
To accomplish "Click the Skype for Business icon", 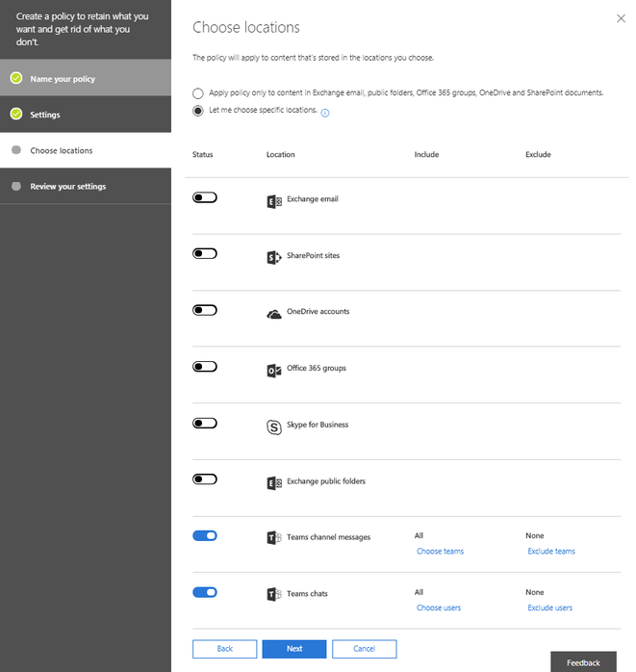I will pyautogui.click(x=274, y=426).
